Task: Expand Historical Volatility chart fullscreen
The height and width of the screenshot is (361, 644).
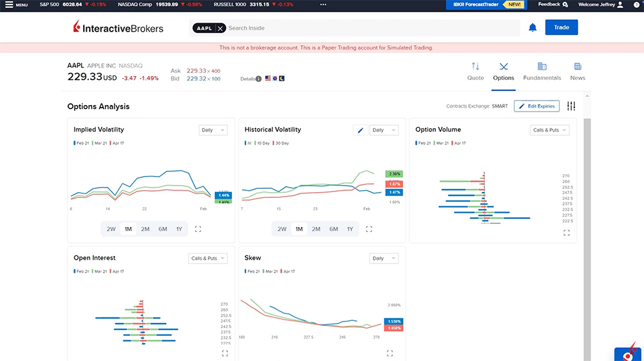Action: click(x=369, y=229)
